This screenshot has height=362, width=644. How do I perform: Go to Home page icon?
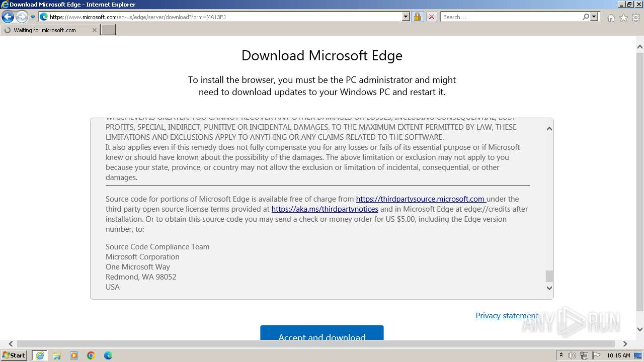click(x=611, y=18)
